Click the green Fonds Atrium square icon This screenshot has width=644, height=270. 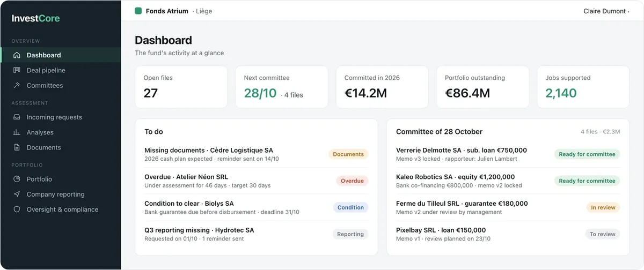point(138,11)
